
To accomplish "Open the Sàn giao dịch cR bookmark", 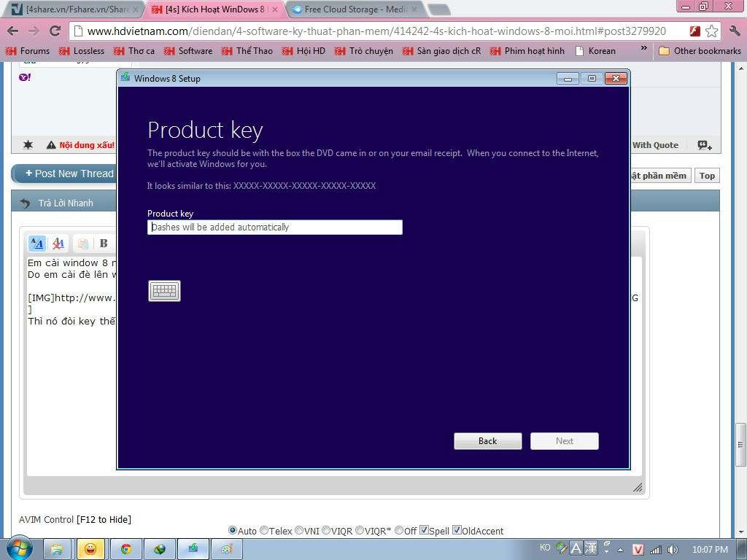I will click(441, 51).
